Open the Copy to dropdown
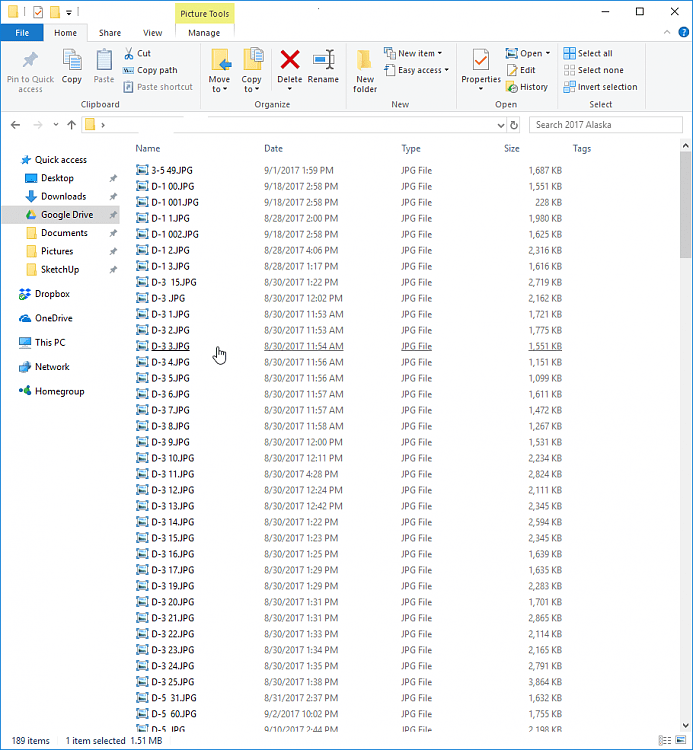The width and height of the screenshot is (693, 750). pyautogui.click(x=251, y=84)
